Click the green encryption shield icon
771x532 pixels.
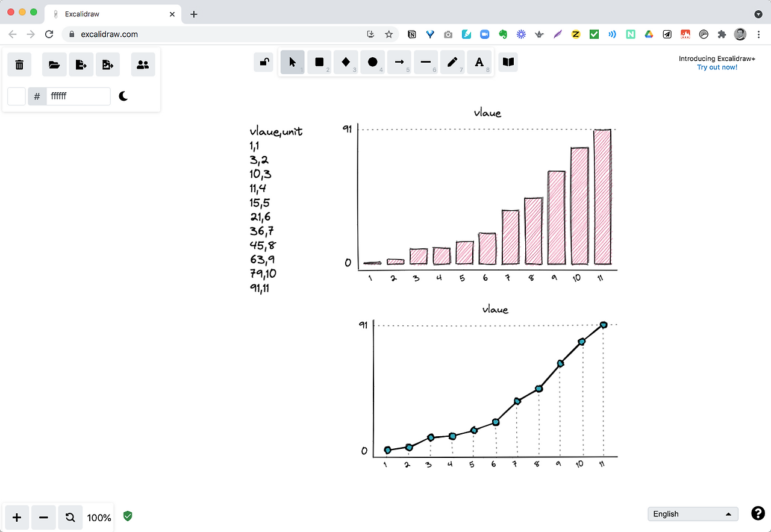point(128,516)
